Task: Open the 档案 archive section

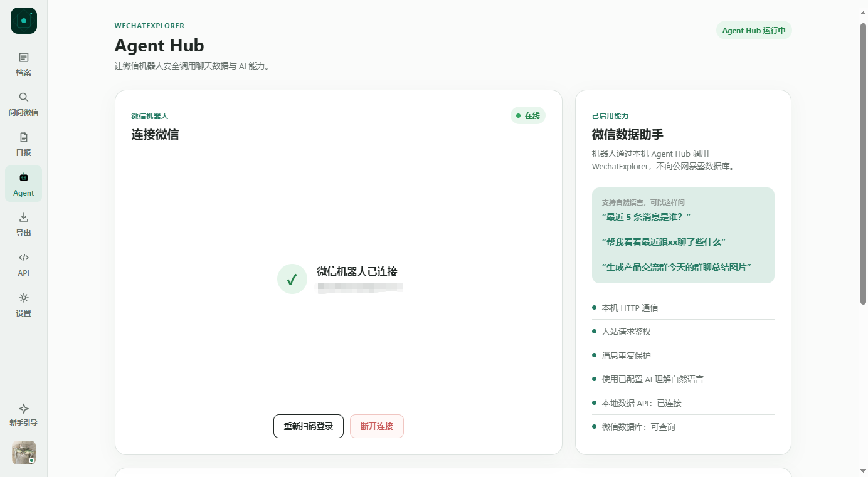Action: (24, 65)
